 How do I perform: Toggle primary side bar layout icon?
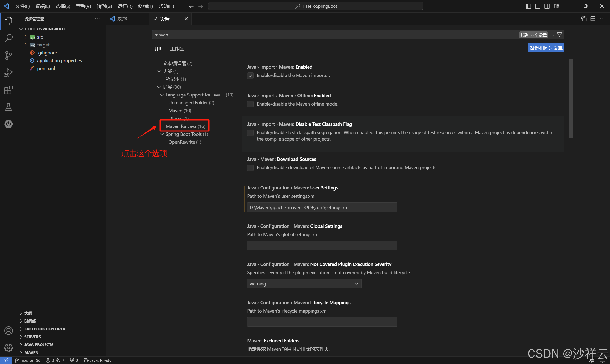tap(528, 6)
